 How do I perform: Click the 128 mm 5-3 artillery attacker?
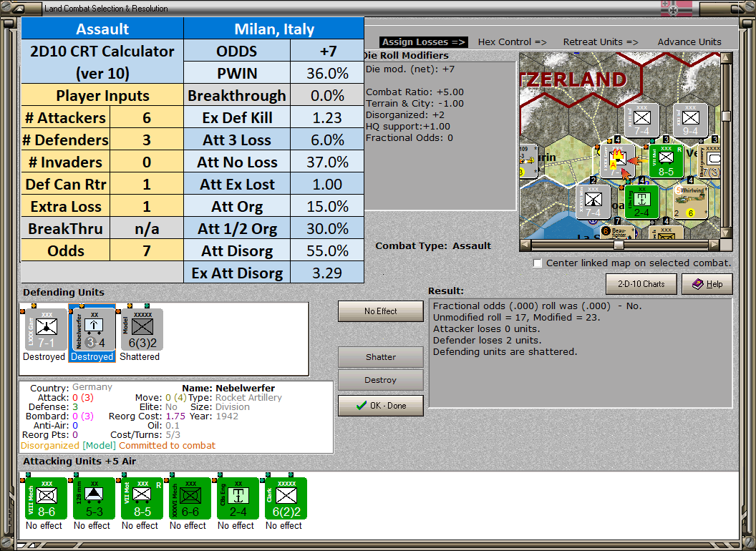point(94,499)
